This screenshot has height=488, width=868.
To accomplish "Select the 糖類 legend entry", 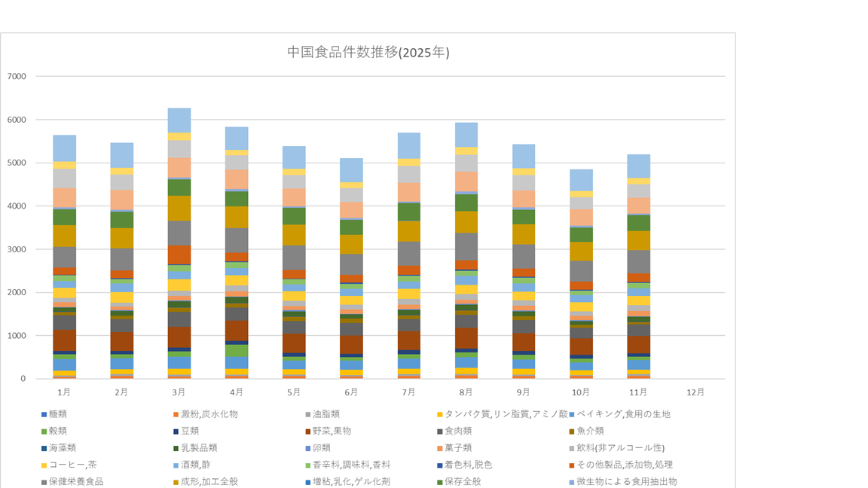I will click(x=63, y=414).
